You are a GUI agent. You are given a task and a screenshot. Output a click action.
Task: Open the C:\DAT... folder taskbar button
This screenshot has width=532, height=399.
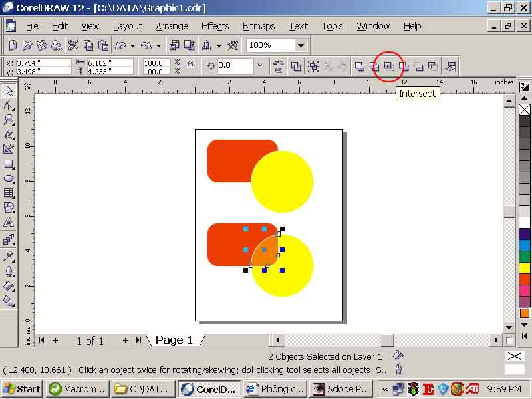[x=142, y=389]
